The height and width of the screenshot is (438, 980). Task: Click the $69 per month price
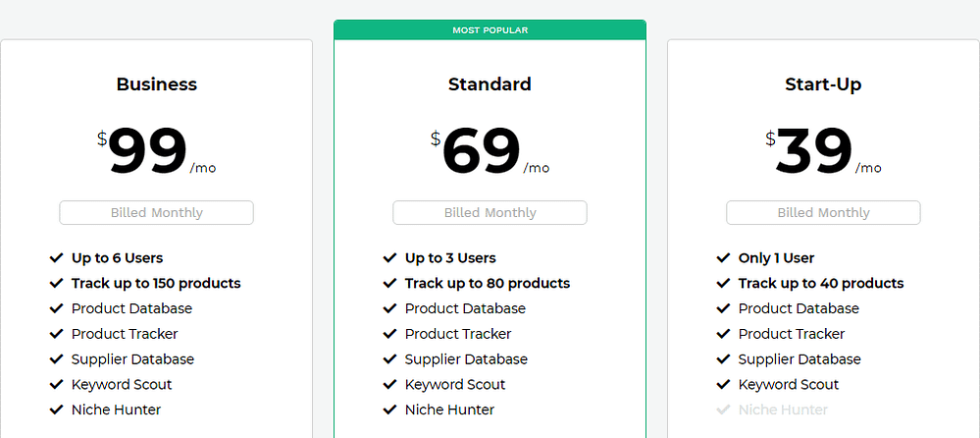[x=483, y=152]
